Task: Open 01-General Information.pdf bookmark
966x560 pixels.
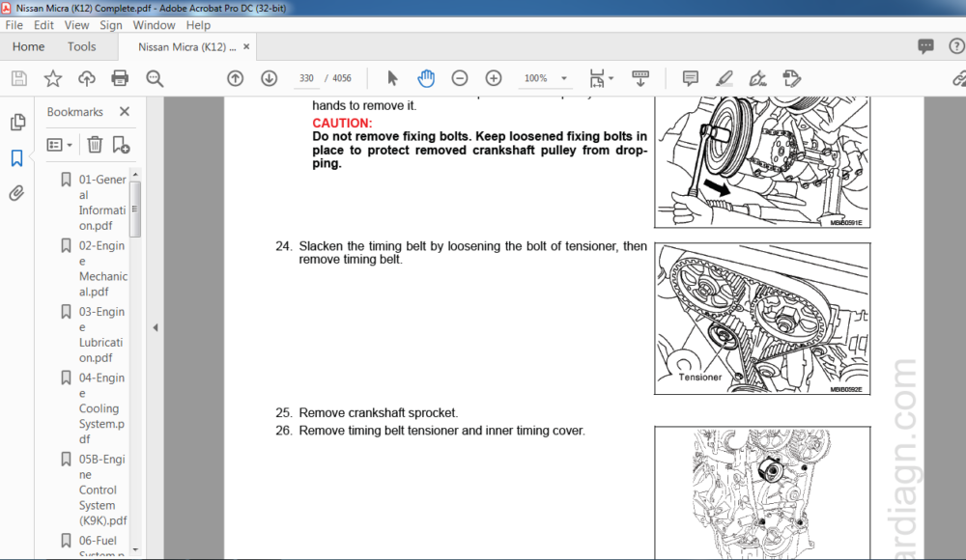Action: (102, 203)
